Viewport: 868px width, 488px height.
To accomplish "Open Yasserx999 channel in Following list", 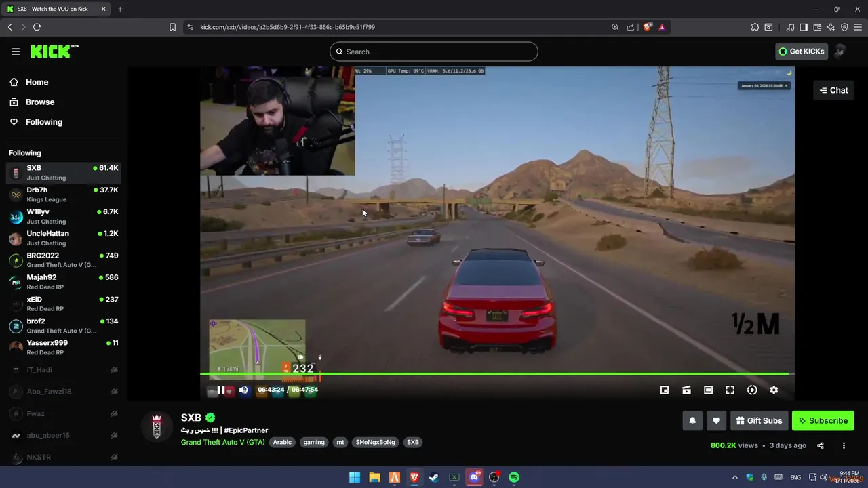I will [64, 348].
